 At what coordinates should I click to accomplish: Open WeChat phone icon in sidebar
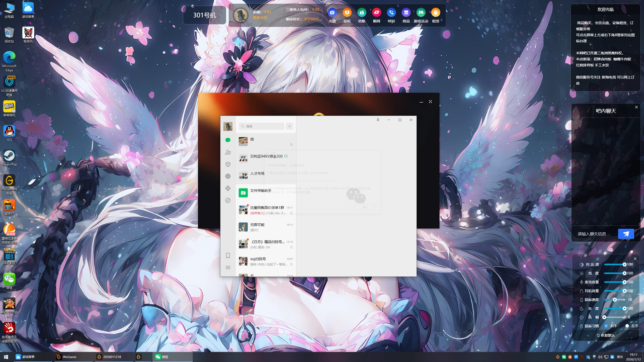[x=228, y=255]
